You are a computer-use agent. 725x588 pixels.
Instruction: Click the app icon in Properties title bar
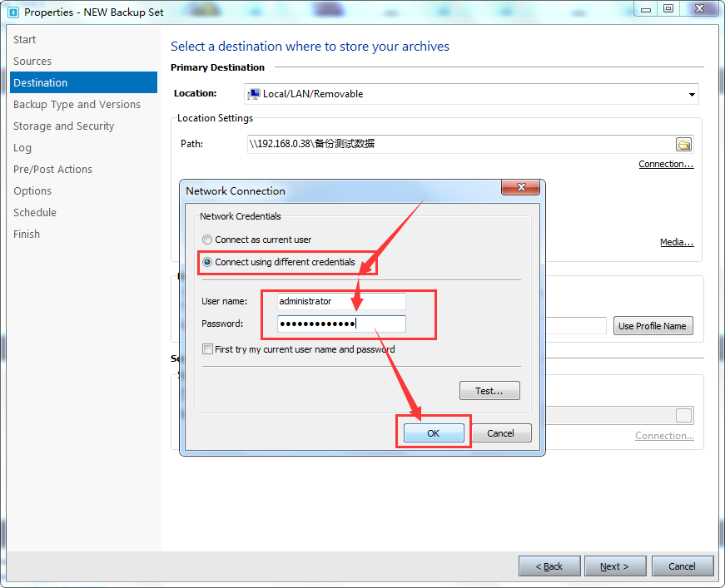pos(12,12)
